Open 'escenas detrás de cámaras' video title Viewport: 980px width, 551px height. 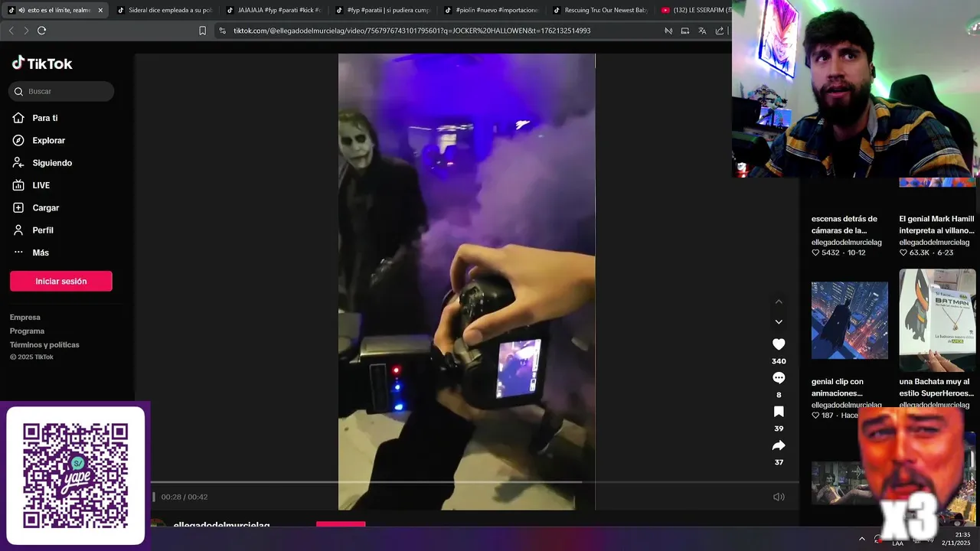(x=844, y=224)
